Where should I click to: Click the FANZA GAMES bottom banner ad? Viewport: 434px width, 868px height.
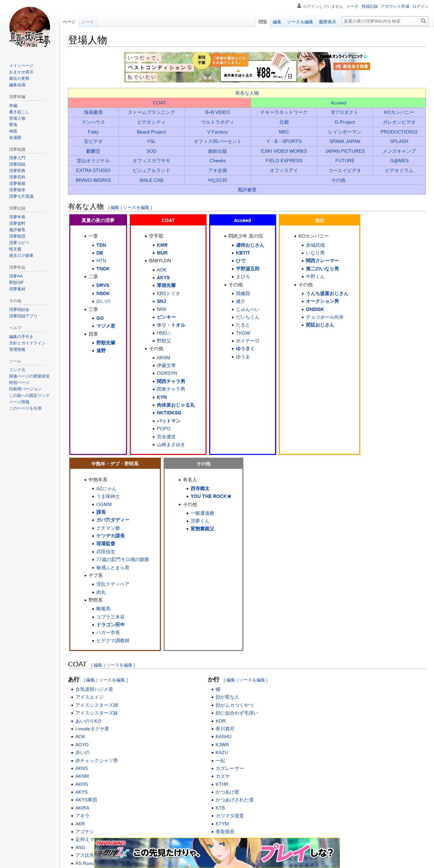217,853
